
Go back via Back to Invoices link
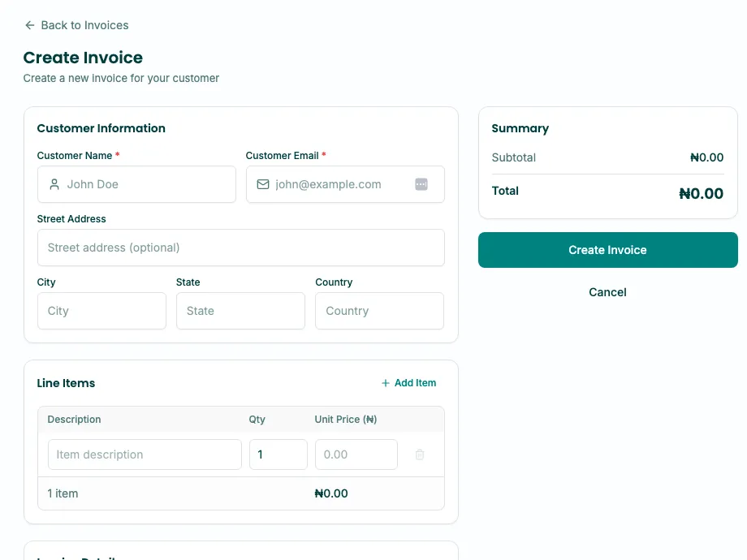click(76, 25)
